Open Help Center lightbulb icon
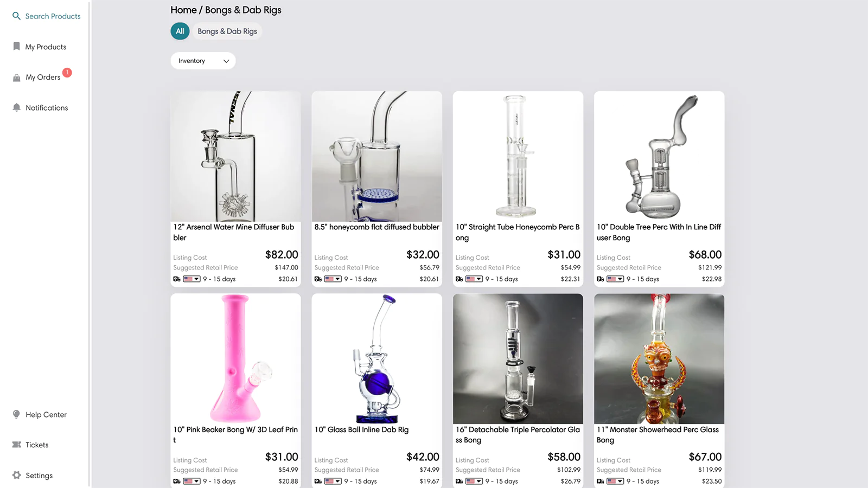868x488 pixels. [16, 414]
